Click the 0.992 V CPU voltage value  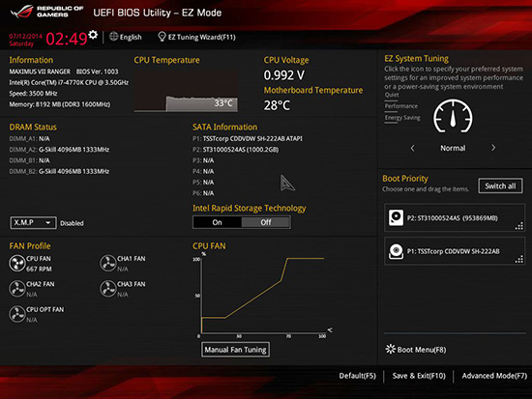click(284, 75)
